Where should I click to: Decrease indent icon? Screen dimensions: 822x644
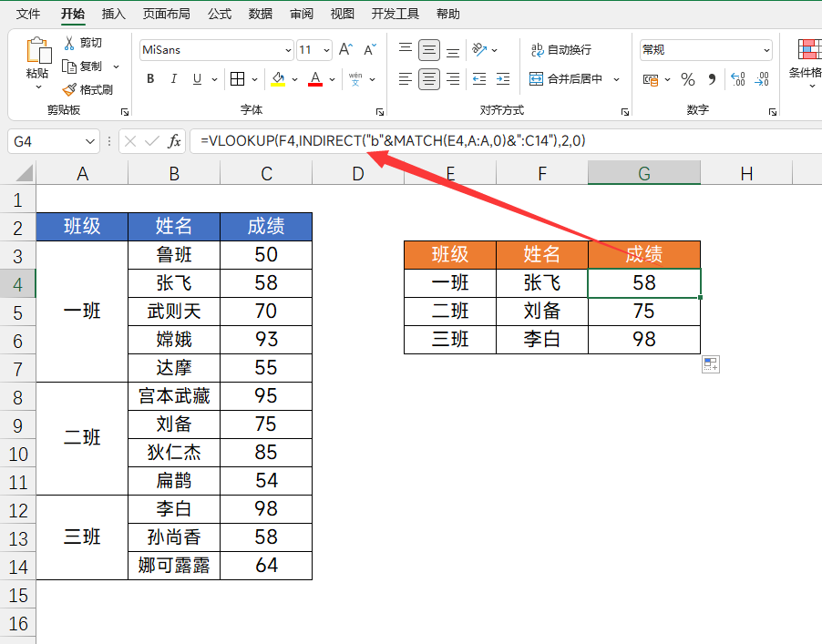coord(479,79)
